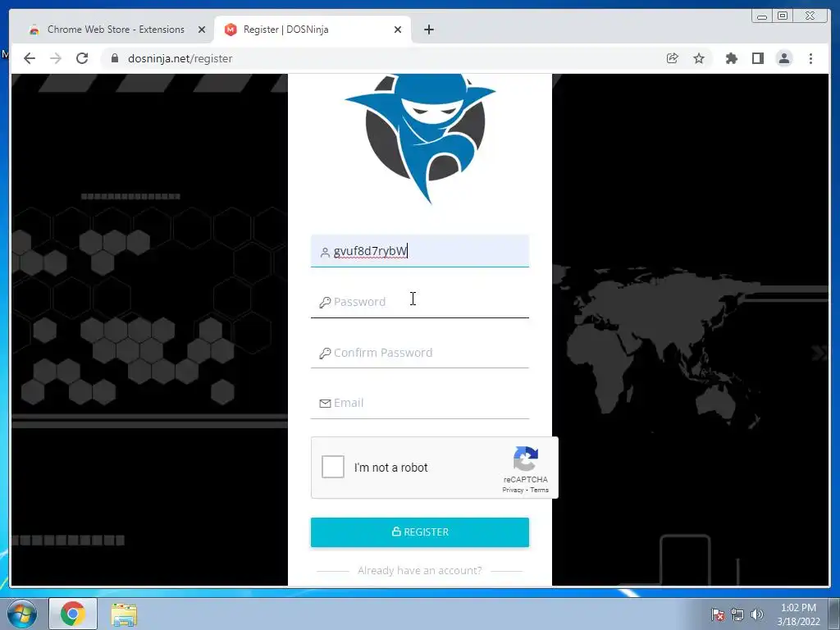The width and height of the screenshot is (840, 630).
Task: Go back using the browser back arrow
Action: tap(30, 58)
